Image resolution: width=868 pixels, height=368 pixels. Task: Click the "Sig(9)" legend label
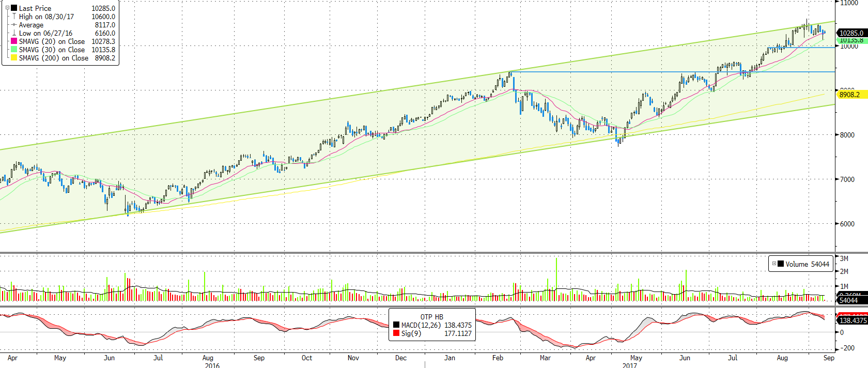pyautogui.click(x=411, y=333)
